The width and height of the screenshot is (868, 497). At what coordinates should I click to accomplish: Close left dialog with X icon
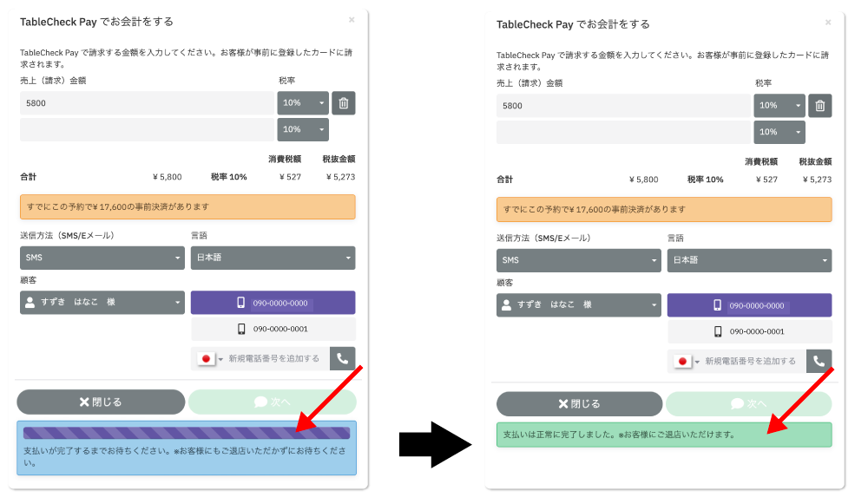(352, 20)
